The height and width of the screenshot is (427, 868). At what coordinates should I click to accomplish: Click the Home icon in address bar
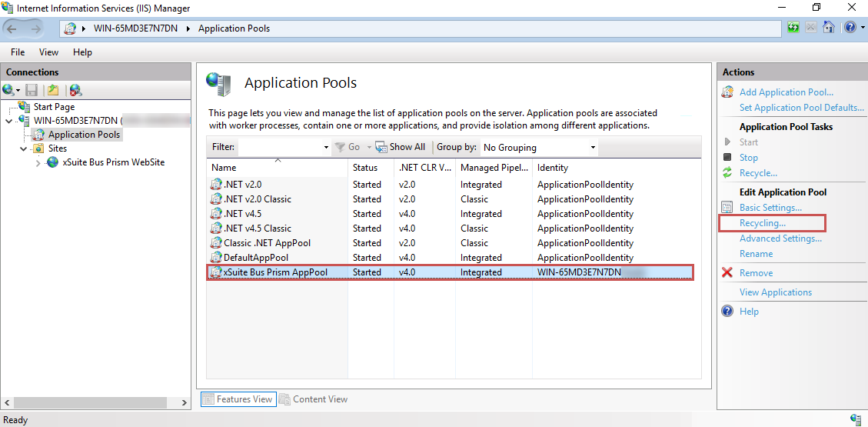[828, 27]
